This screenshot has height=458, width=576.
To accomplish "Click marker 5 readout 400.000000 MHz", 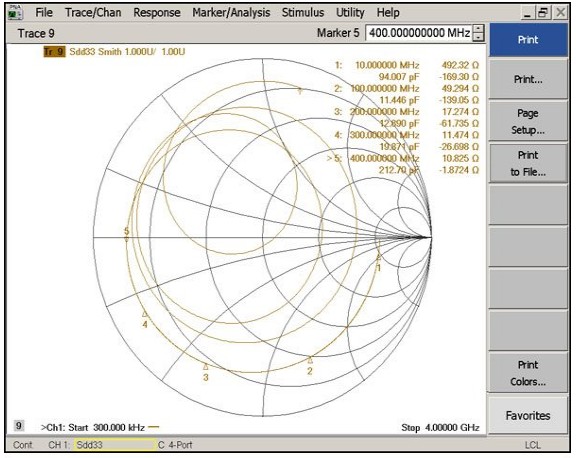I will [385, 158].
